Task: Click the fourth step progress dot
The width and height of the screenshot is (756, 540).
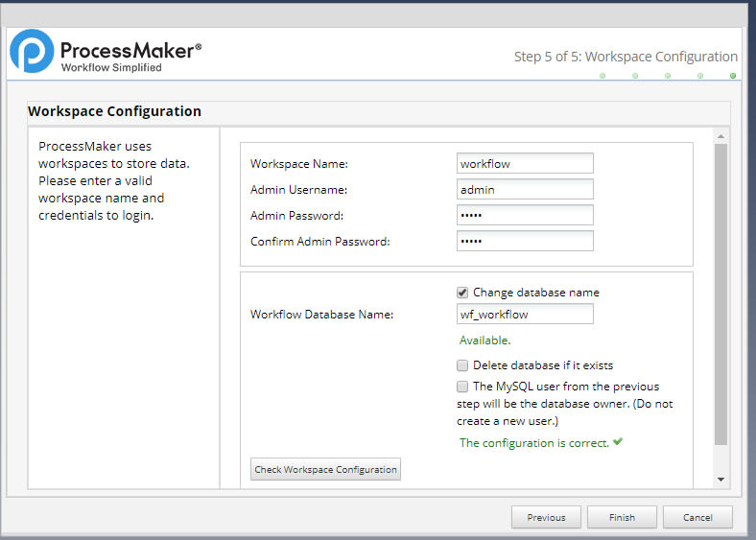Action: (700, 76)
